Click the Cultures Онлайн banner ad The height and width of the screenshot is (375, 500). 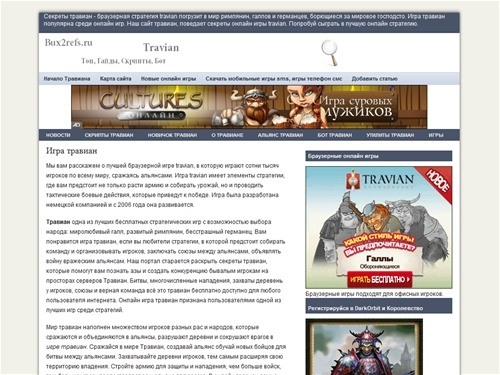pos(249,107)
